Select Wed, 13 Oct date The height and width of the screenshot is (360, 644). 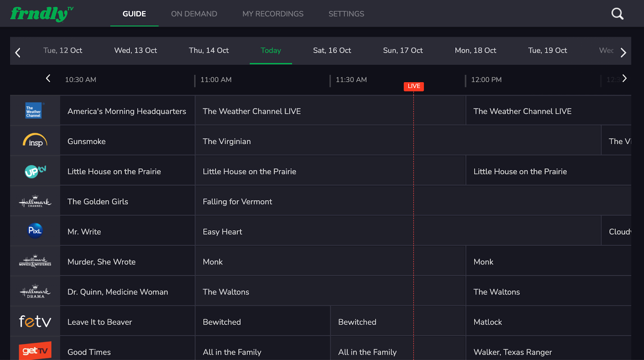(x=136, y=50)
